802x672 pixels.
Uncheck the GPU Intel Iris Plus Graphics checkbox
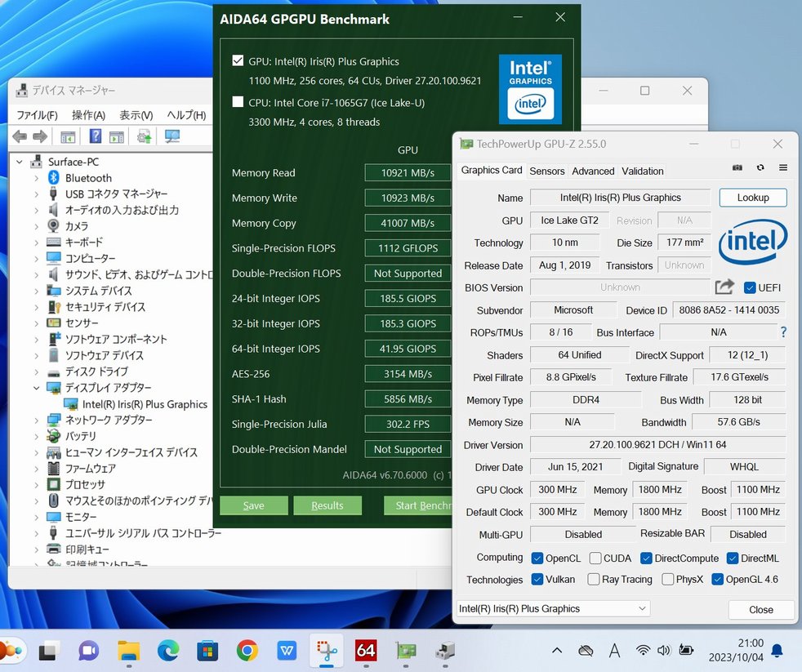pyautogui.click(x=238, y=61)
